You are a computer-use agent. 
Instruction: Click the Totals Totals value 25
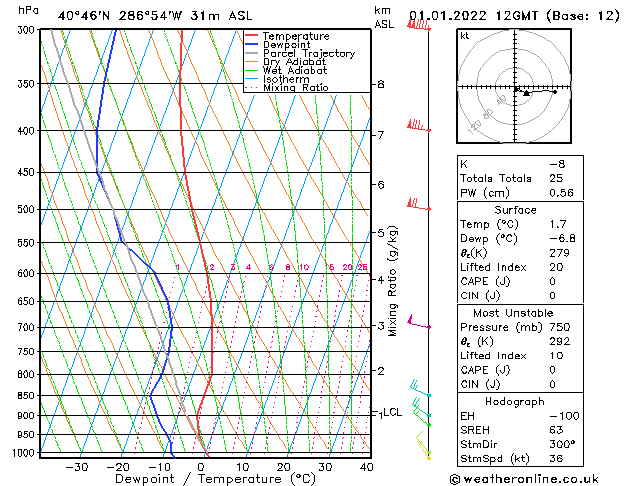pyautogui.click(x=556, y=178)
